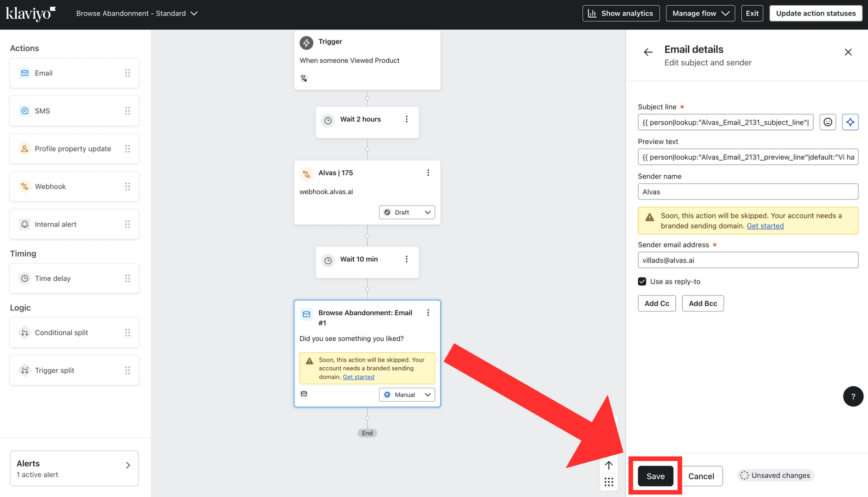Click the Exit button
Image resolution: width=868 pixels, height=497 pixels.
[752, 13]
